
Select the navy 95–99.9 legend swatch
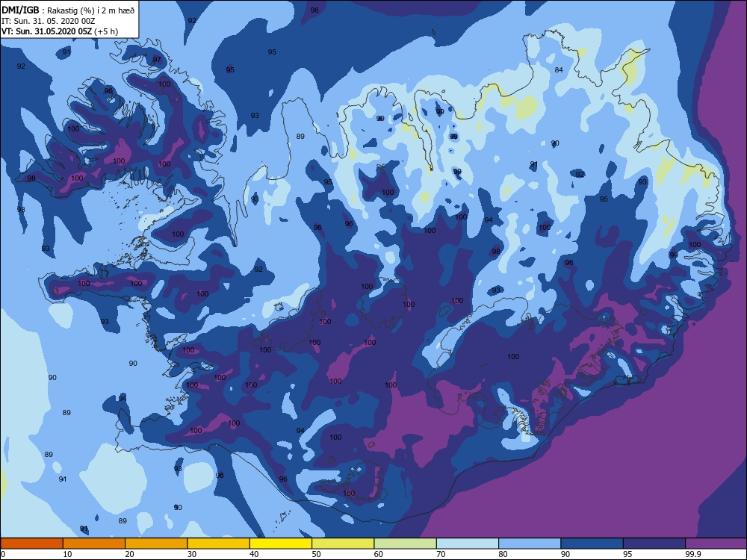654,544
